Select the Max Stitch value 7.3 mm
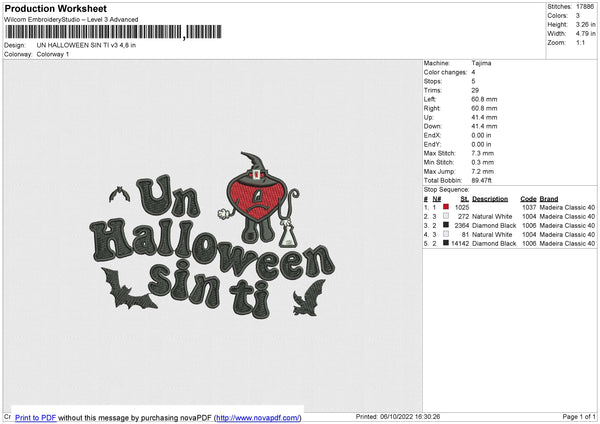 483,153
